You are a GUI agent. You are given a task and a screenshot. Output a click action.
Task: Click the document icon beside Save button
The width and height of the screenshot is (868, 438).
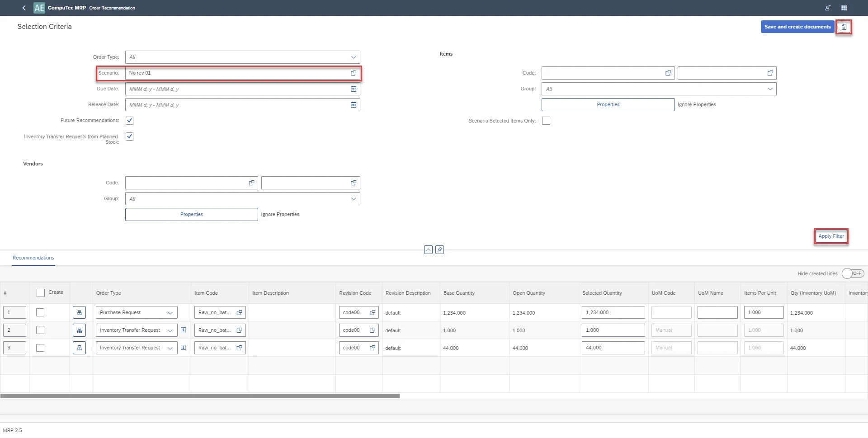tap(844, 27)
